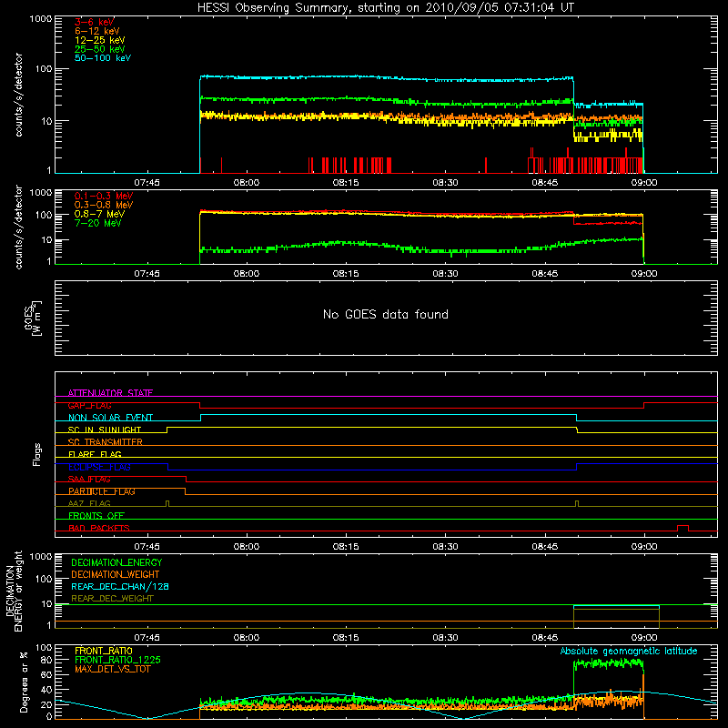Viewport: 728px width, 728px height.
Task: Pick the SAA_FLAG label
Action: point(89,479)
